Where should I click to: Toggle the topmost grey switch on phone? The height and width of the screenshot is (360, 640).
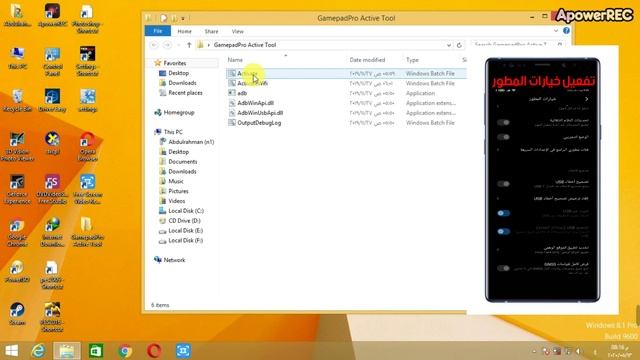[503, 122]
